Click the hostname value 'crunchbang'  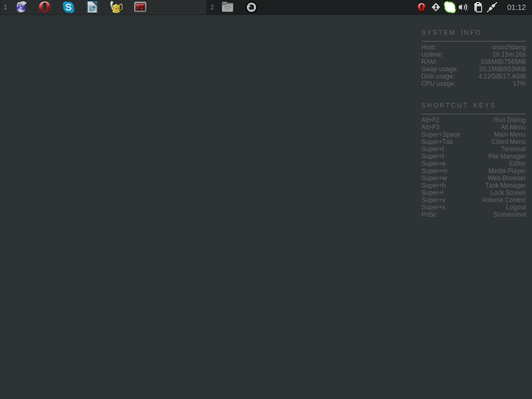pos(509,47)
